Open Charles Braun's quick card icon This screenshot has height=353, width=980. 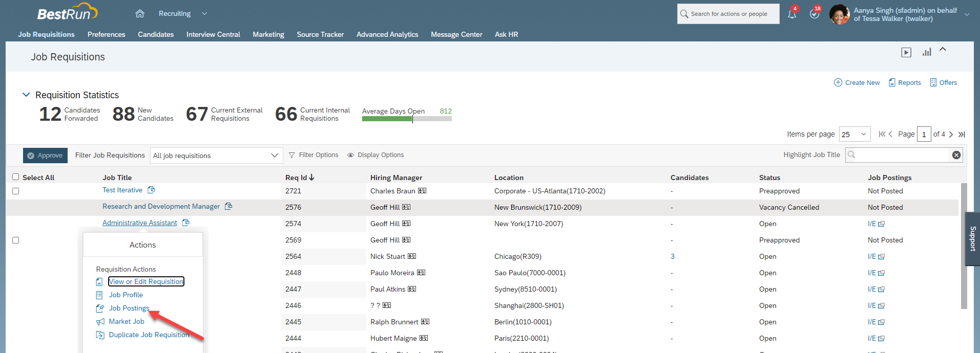pyautogui.click(x=422, y=191)
